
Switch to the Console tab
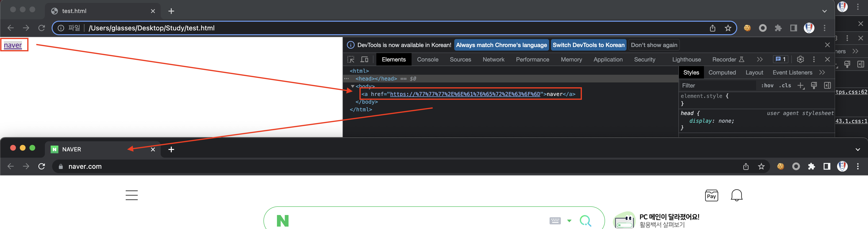tap(427, 59)
